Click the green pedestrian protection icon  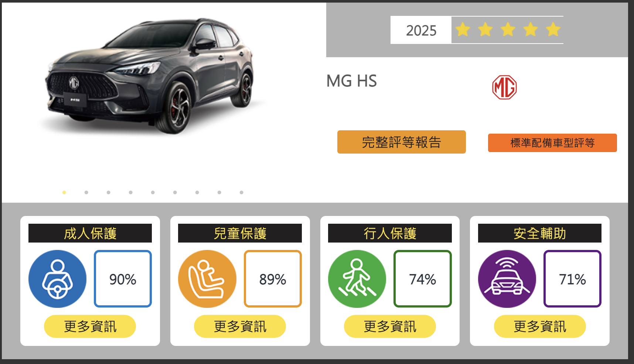pos(357,279)
